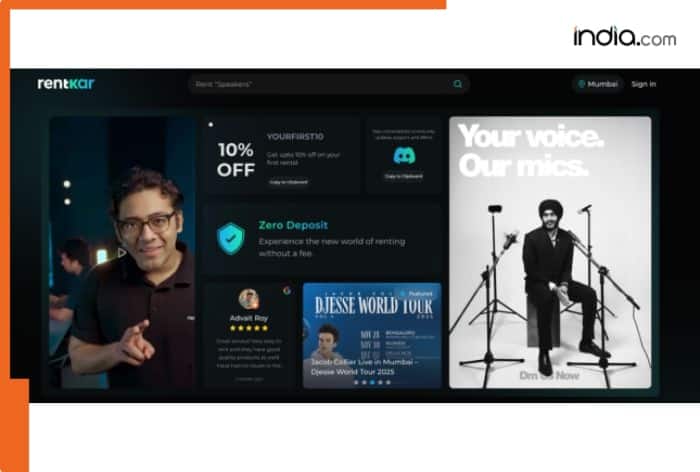Select the last carousel dot on tour banner
This screenshot has height=472, width=700.
388,382
